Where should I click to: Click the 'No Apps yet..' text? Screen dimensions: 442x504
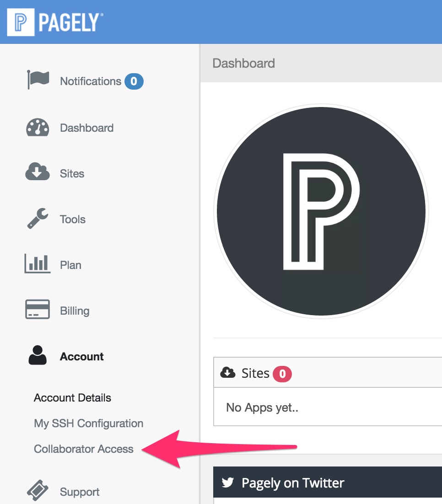point(262,407)
